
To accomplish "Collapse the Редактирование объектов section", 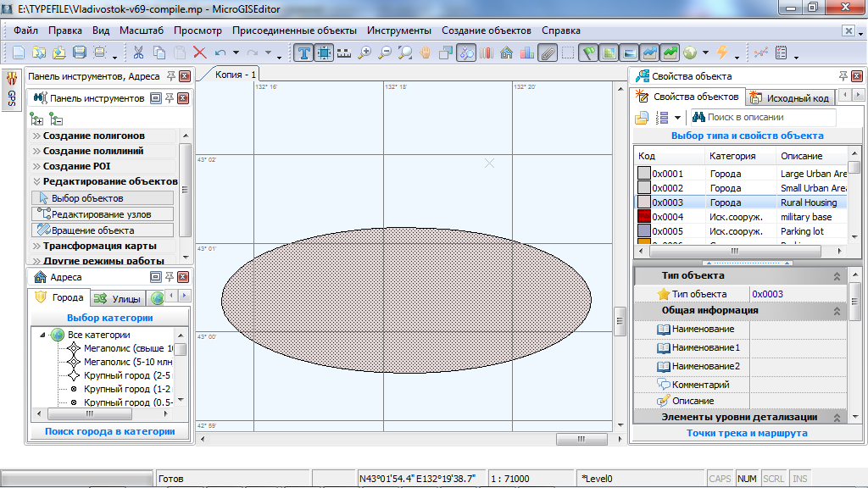I will (109, 181).
